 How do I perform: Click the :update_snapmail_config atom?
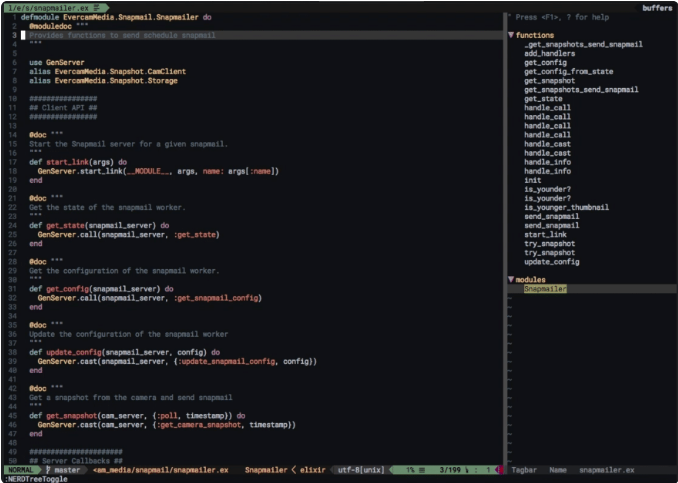point(227,361)
